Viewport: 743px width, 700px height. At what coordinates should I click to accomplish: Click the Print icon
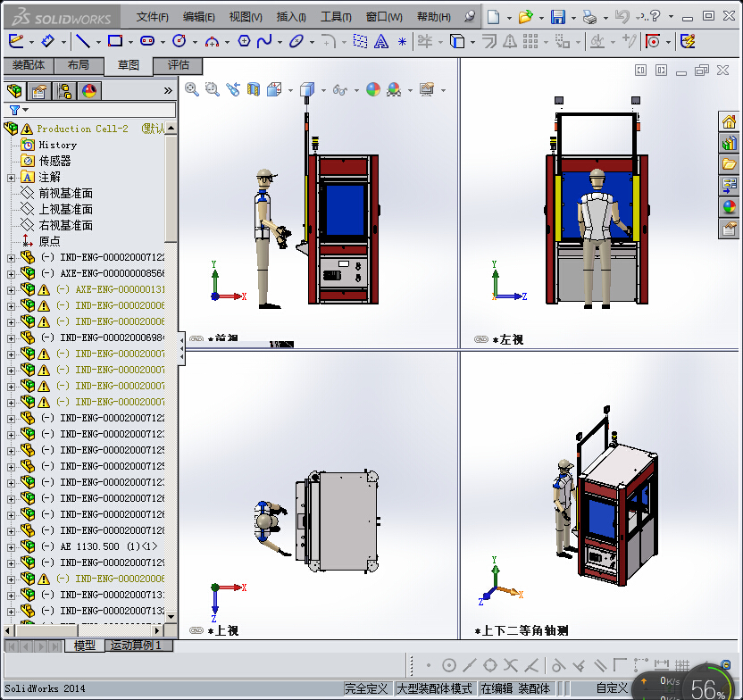590,18
